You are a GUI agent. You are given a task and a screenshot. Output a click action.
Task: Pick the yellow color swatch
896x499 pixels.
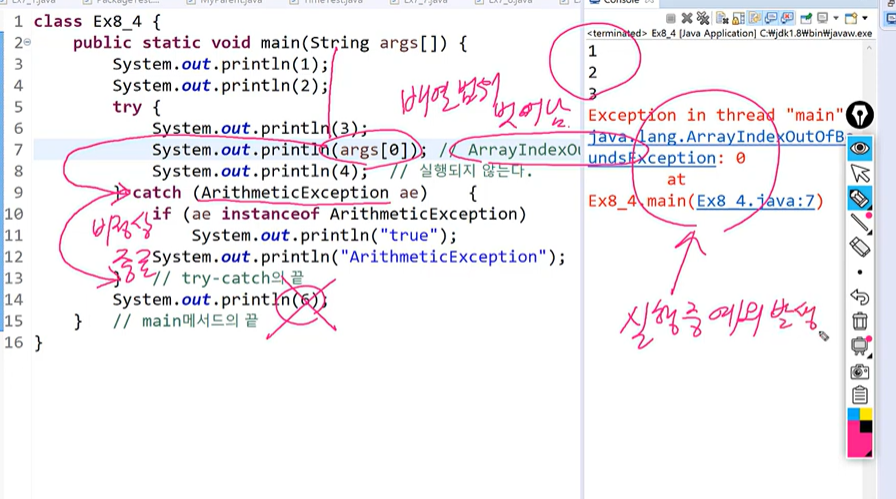point(866,414)
